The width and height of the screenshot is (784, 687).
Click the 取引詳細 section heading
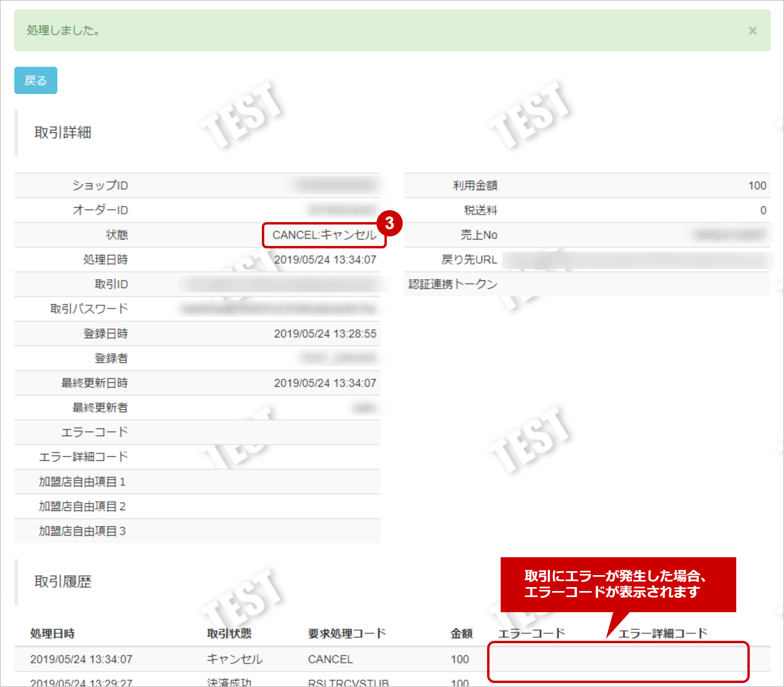coord(62,133)
